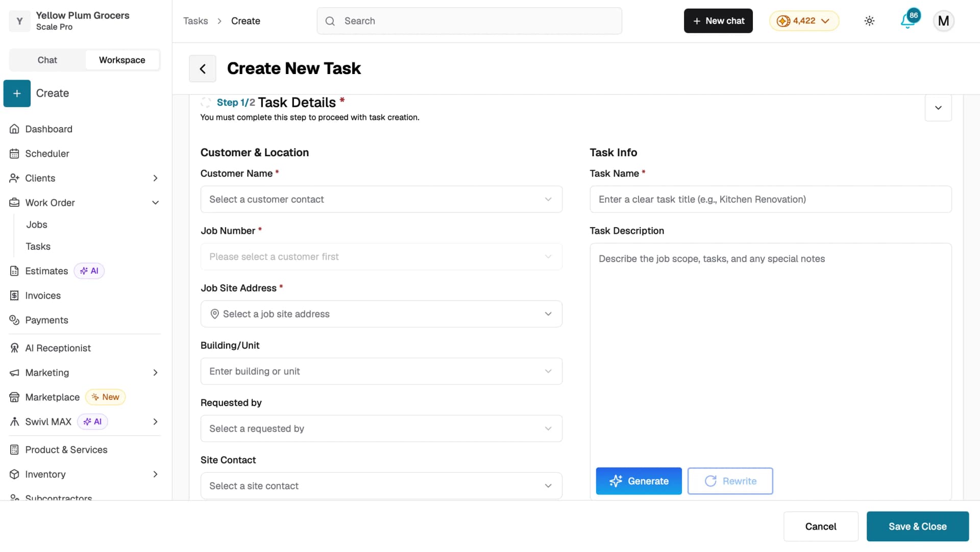
Task: Expand the Marketing submenu chevron
Action: click(156, 373)
